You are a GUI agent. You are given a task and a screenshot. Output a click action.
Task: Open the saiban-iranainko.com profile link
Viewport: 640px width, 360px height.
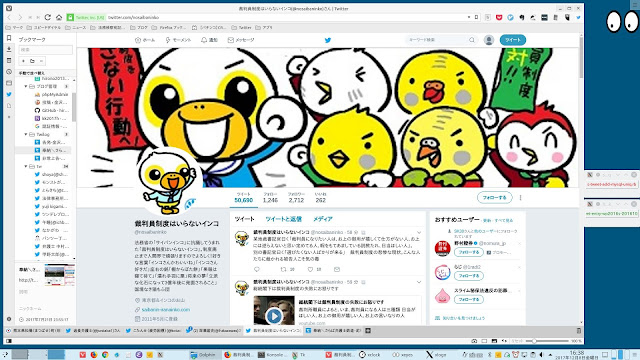click(166, 310)
